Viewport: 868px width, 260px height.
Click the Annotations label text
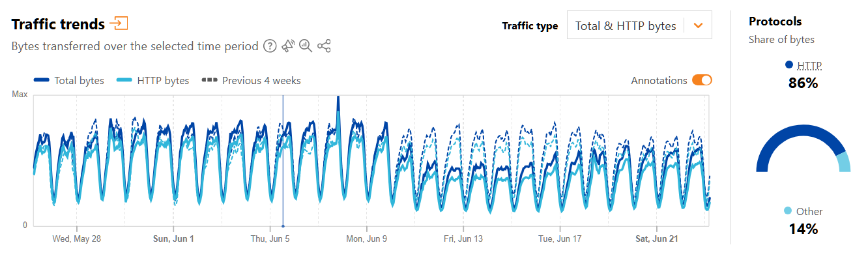tap(659, 81)
